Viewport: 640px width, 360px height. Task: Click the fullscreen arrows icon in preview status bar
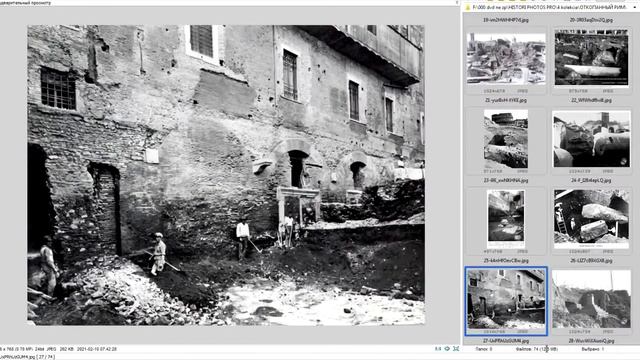point(456,349)
